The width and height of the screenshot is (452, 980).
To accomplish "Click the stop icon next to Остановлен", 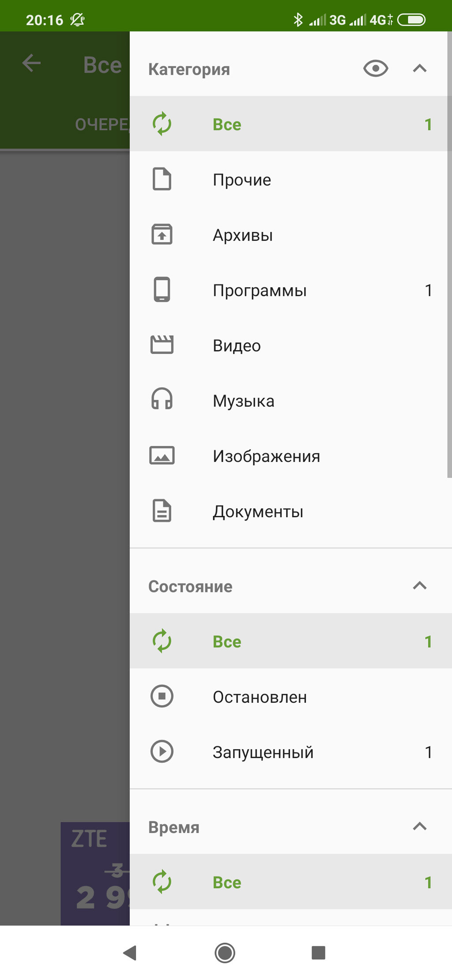I will [162, 696].
